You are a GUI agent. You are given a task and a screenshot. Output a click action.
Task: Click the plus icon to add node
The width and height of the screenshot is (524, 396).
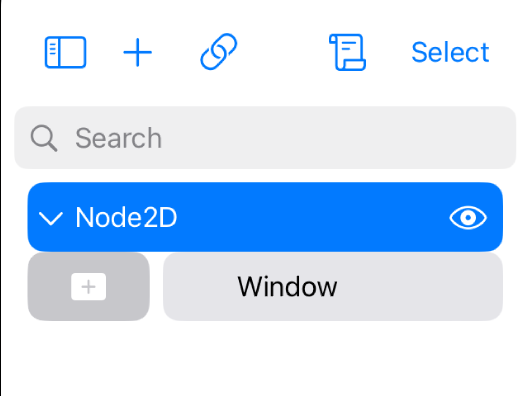click(138, 52)
